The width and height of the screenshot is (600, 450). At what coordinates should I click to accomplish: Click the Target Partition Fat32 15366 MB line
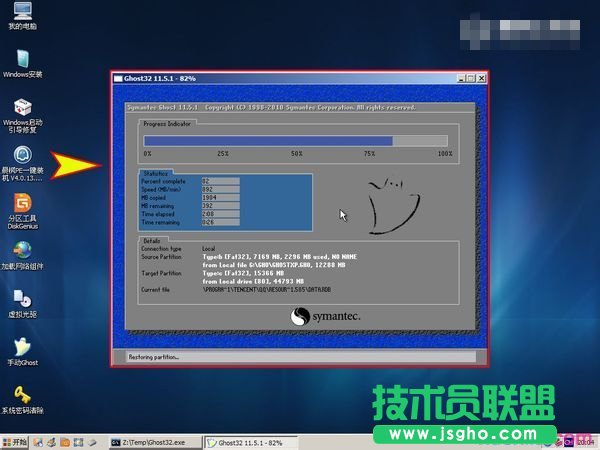[243, 273]
